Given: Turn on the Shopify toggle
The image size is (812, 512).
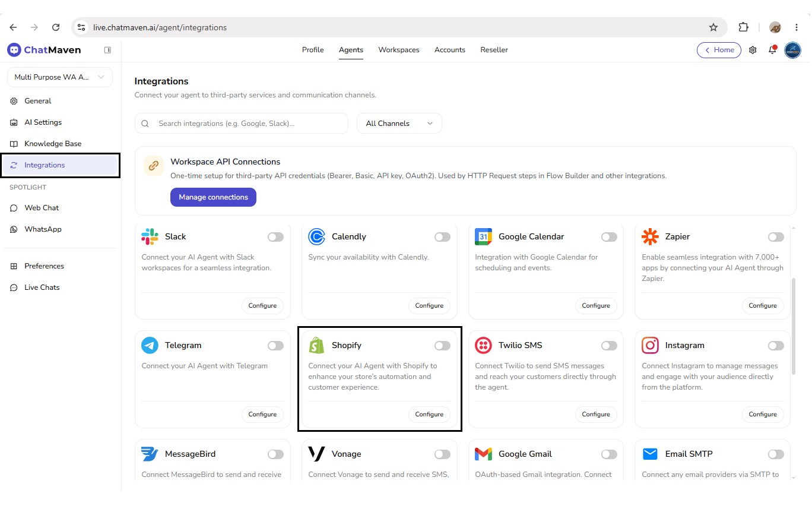Looking at the screenshot, I should pos(442,346).
